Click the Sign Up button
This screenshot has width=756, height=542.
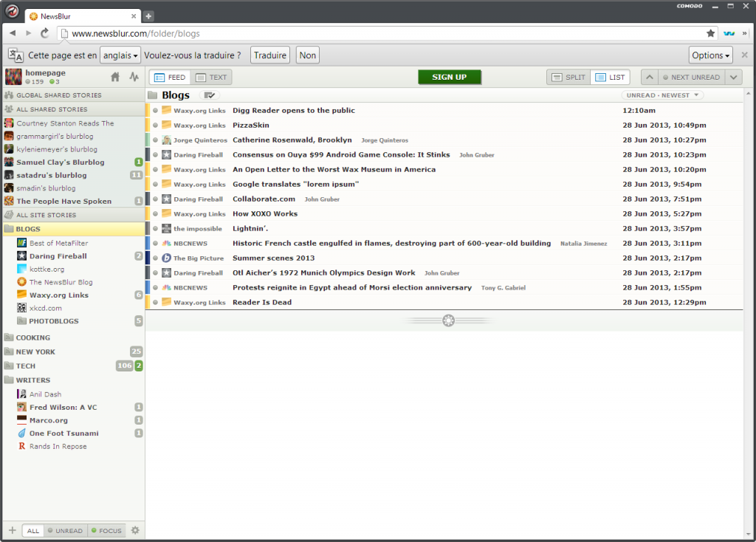tap(450, 77)
